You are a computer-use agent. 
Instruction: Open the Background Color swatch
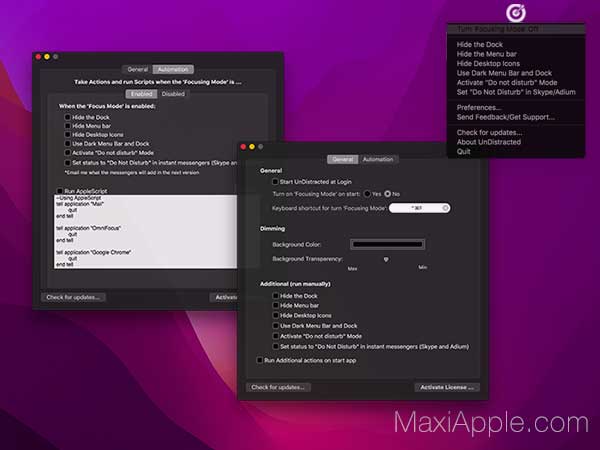tap(387, 244)
